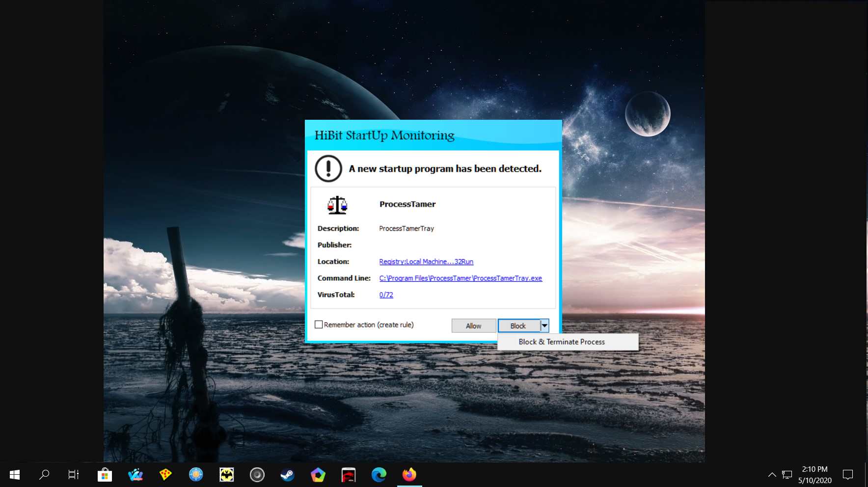The width and height of the screenshot is (868, 487).
Task: Choose Block & Terminate Process option
Action: (x=568, y=342)
